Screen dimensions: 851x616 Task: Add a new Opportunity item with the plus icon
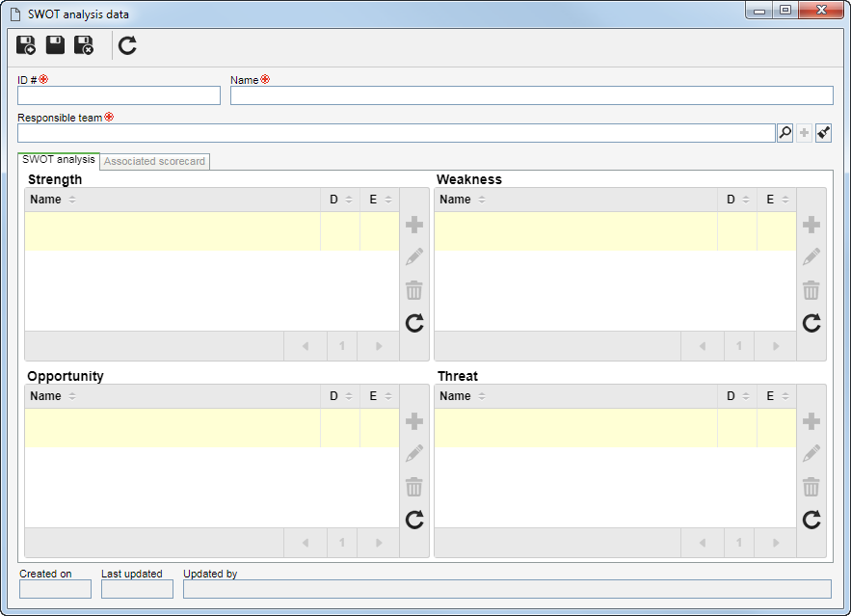pos(414,421)
